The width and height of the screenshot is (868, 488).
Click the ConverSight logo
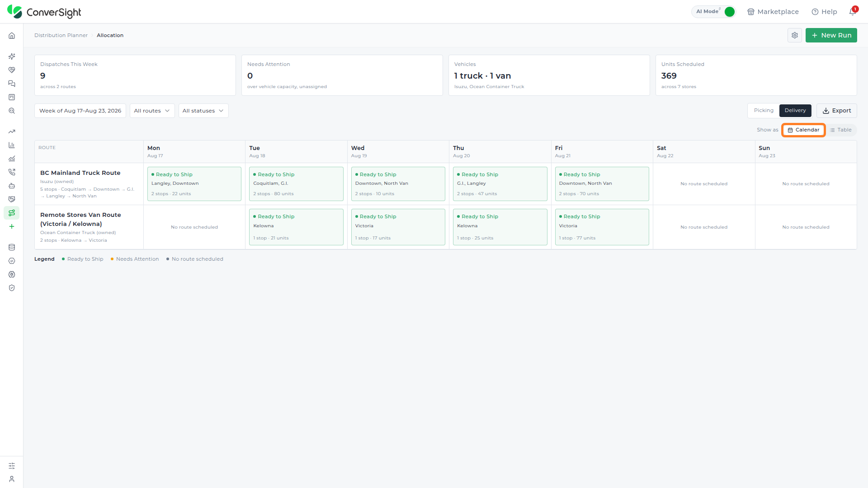click(x=44, y=12)
